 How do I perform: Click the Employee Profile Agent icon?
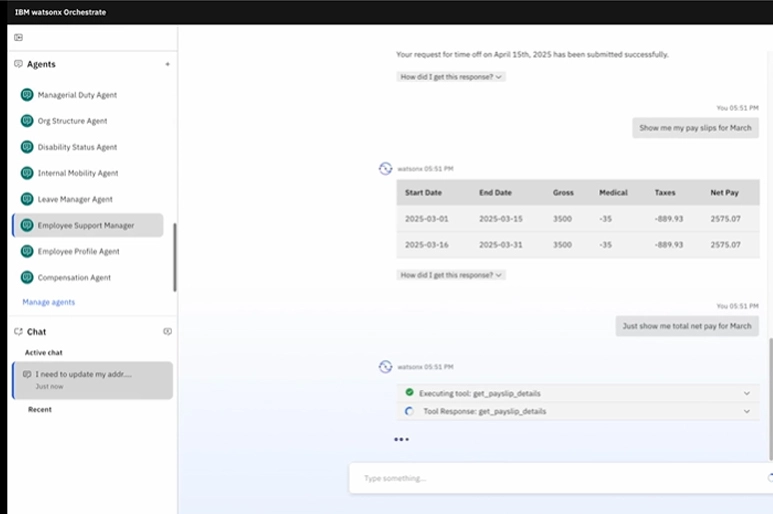click(x=27, y=251)
